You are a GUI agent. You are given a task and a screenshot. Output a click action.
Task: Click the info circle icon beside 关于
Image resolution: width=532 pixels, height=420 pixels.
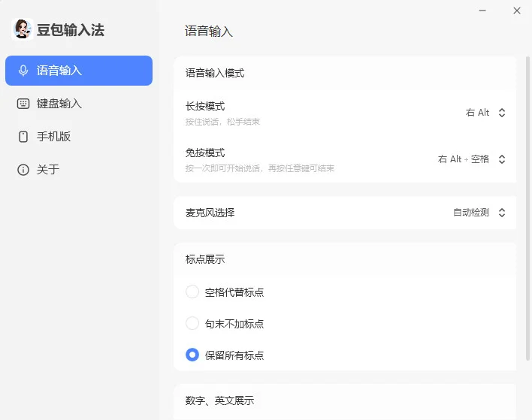pos(23,170)
